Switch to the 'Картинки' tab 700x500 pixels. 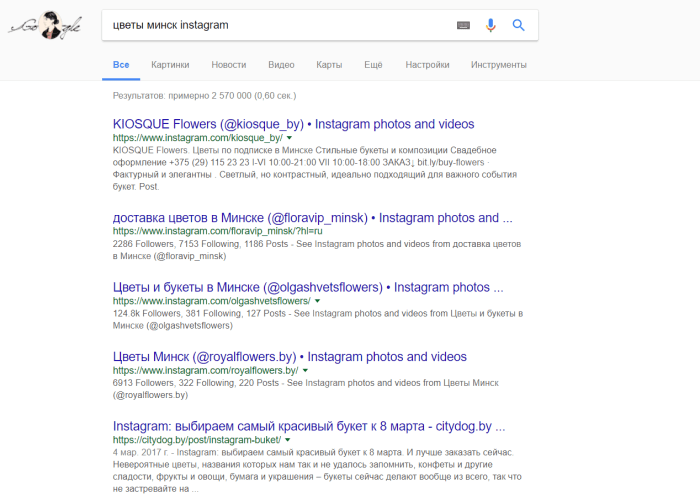(170, 65)
